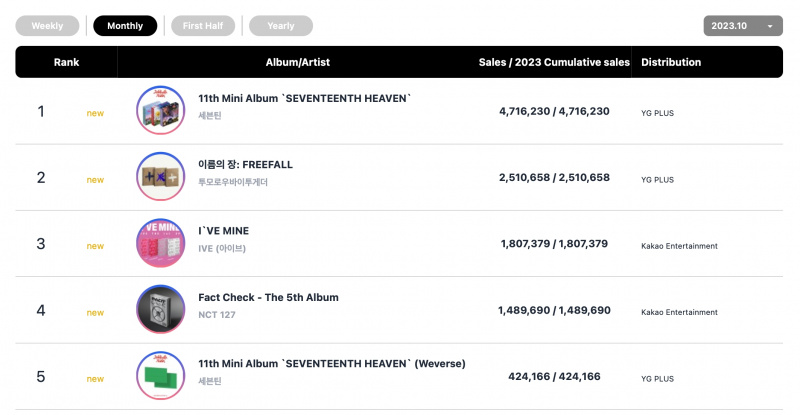Expand the 2023.10 date dropdown
800x415 pixels.
click(743, 26)
